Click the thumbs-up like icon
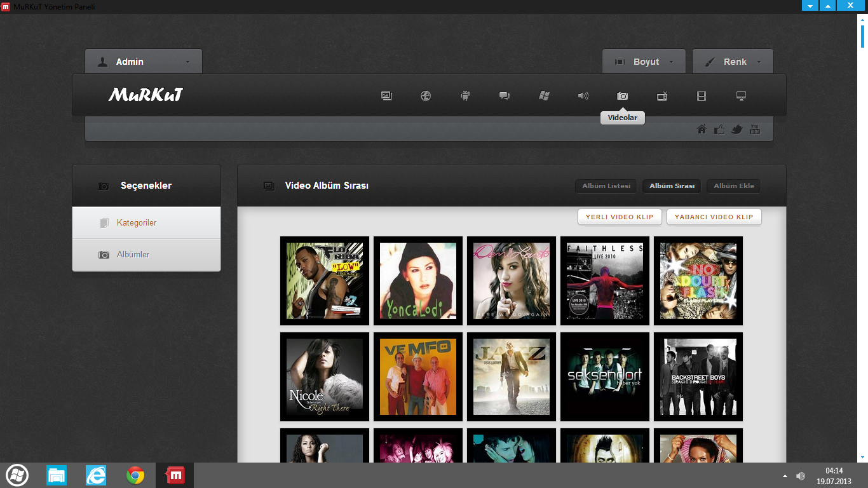This screenshot has height=488, width=868. click(x=719, y=130)
